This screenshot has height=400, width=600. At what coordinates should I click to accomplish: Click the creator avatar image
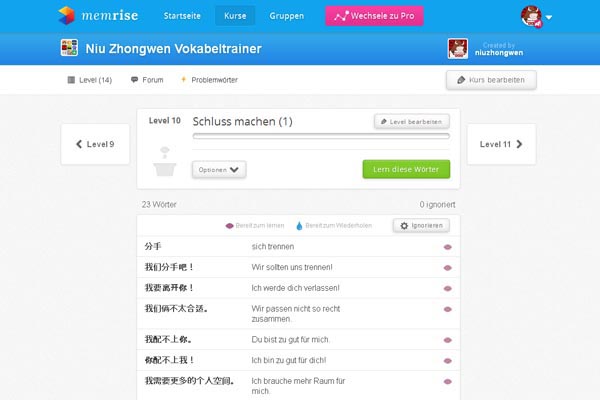click(458, 49)
